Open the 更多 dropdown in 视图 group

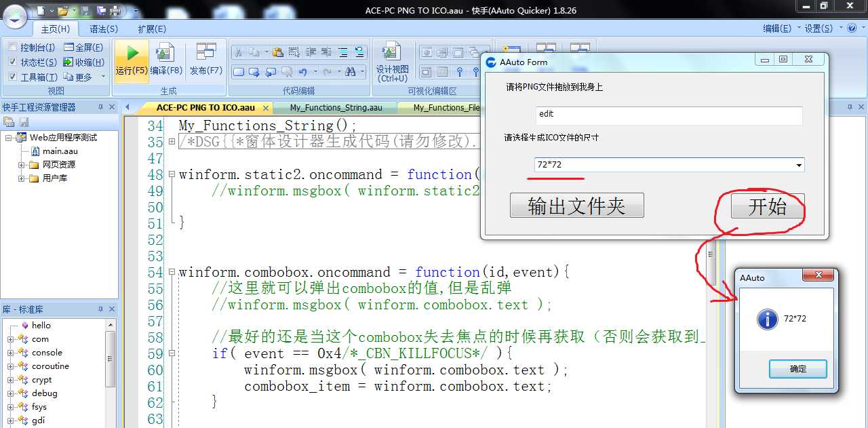tap(84, 77)
